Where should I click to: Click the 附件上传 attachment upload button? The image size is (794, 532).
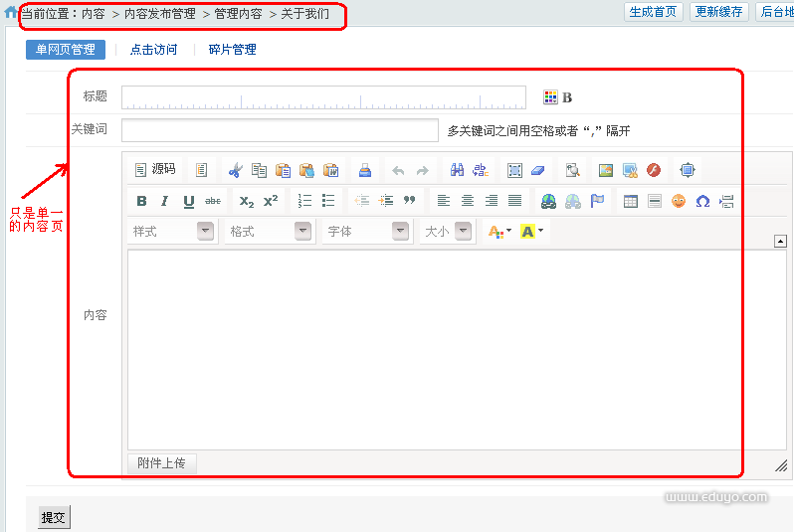coord(162,463)
